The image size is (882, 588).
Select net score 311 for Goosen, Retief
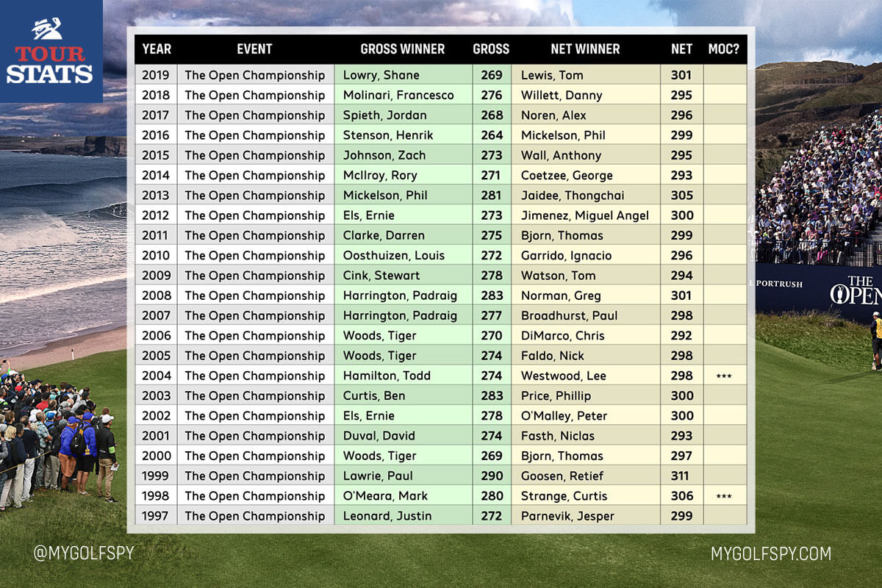click(x=681, y=476)
